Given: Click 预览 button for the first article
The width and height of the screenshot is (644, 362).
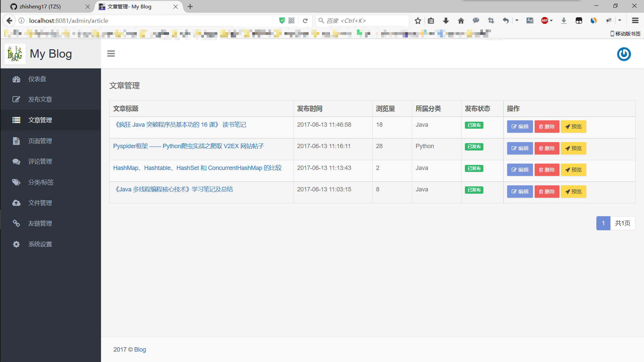Looking at the screenshot, I should pos(573,127).
